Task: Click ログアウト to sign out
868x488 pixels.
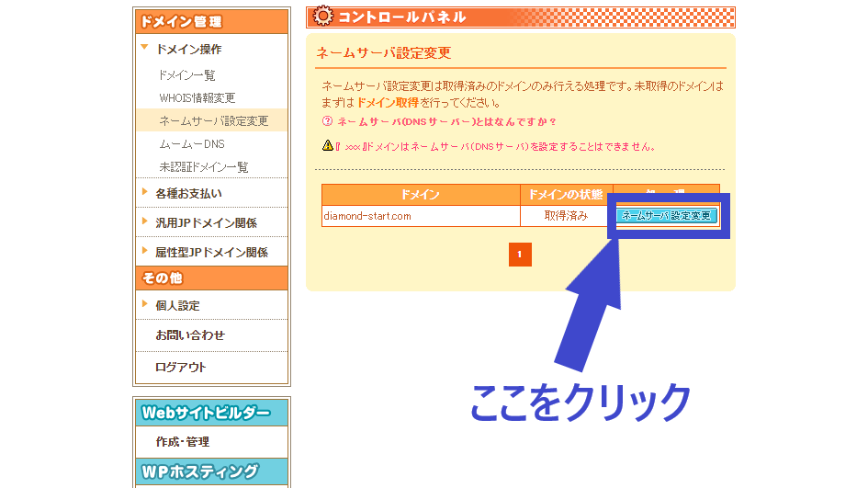Action: [180, 368]
